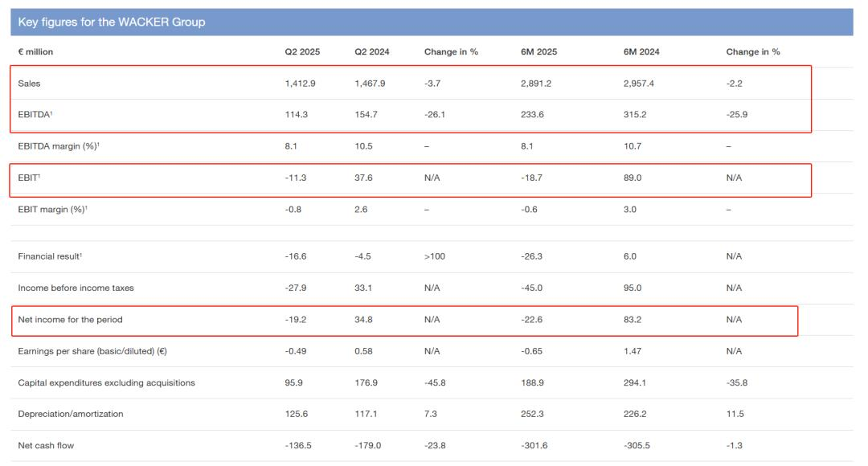Click the 'Q2 2024' column header
Viewport: 868px width, 466px height.
[x=372, y=51]
